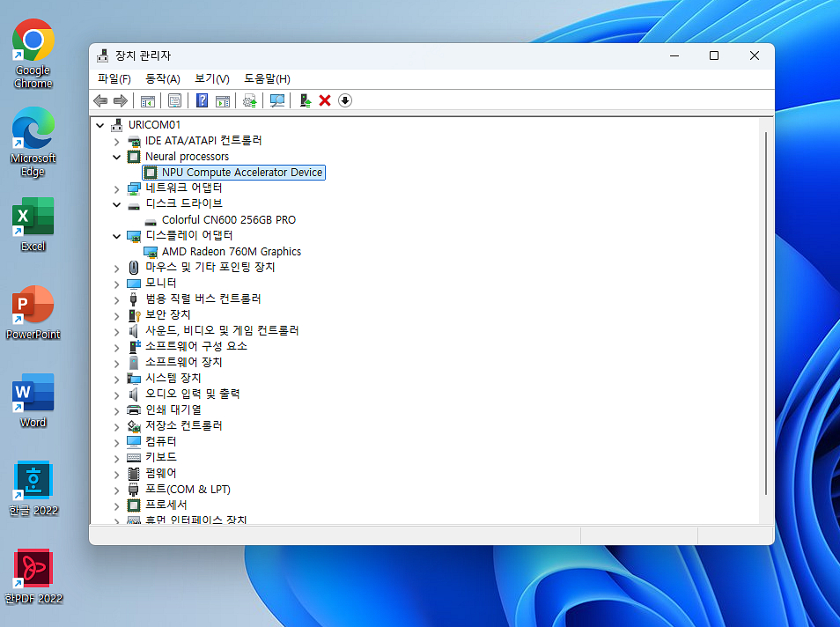Screen dimensions: 840x627
Task: Click the Properties toolbar icon
Action: point(174,101)
